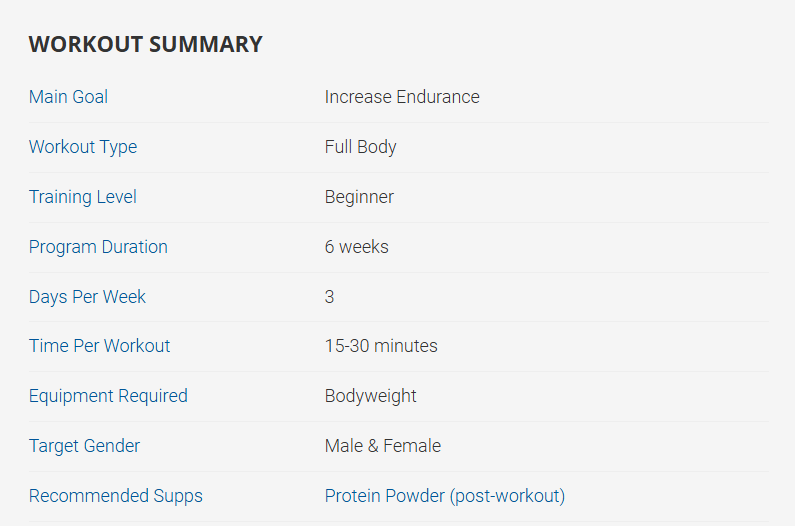Click the Full Body value text
795x526 pixels.
[360, 147]
